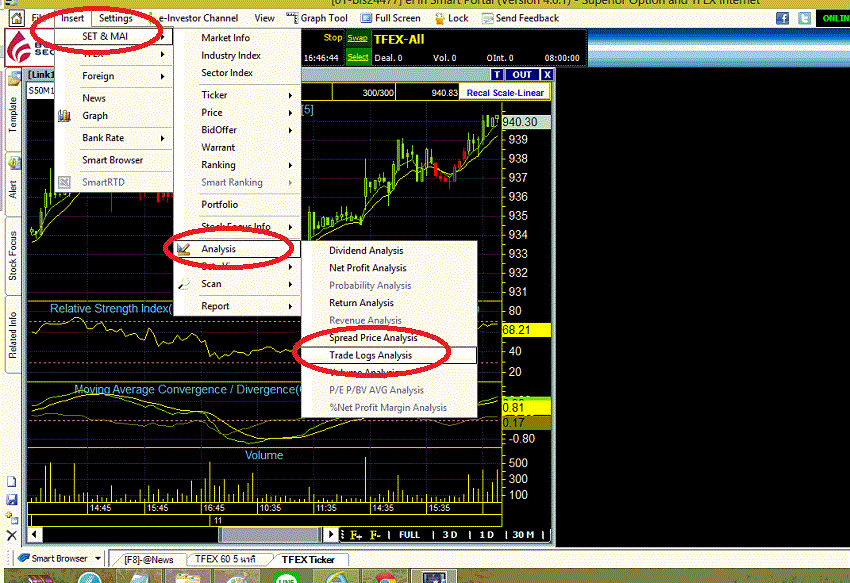Open the Send Feedback form
This screenshot has width=850, height=583.
point(520,18)
